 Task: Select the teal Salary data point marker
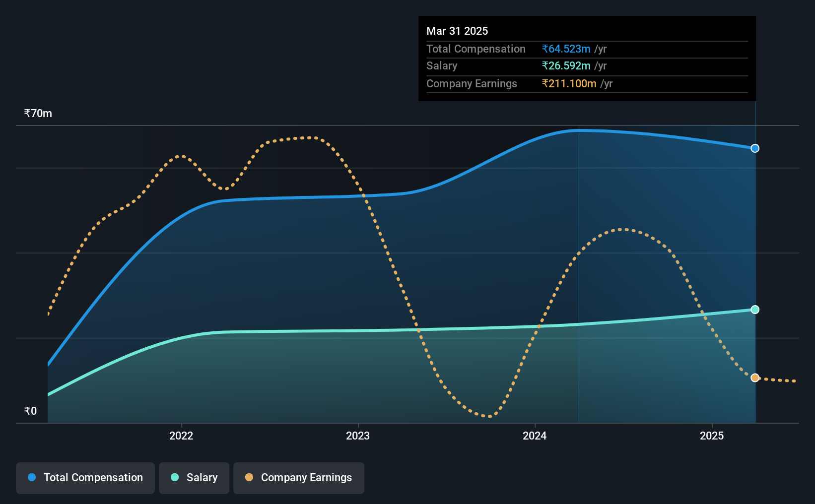[755, 310]
